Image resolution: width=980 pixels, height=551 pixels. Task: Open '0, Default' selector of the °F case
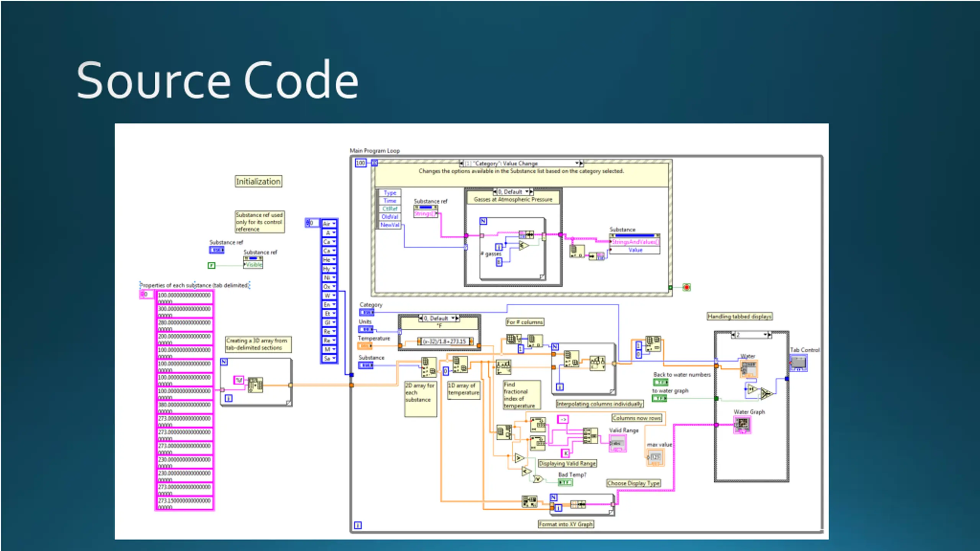(x=439, y=318)
